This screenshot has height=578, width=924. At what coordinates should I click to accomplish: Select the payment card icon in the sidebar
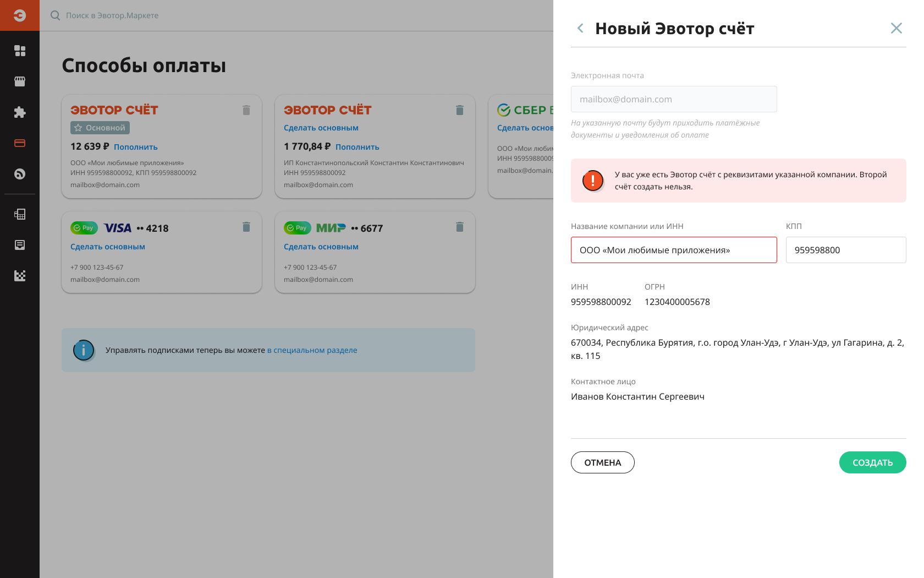20,143
